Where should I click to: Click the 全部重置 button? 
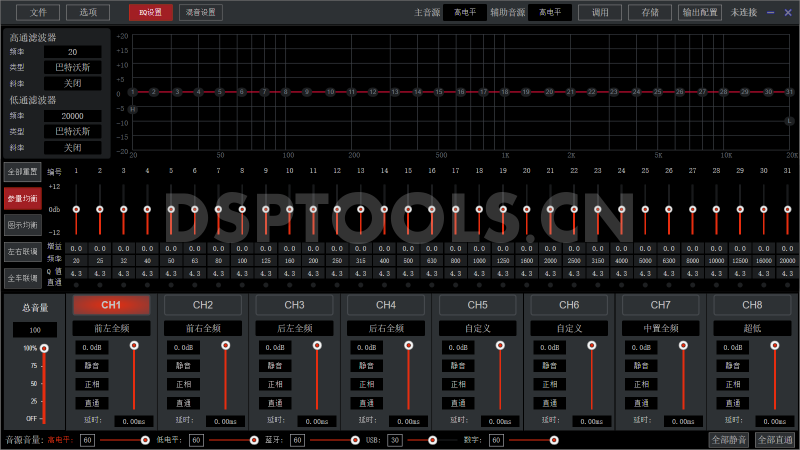tap(22, 171)
